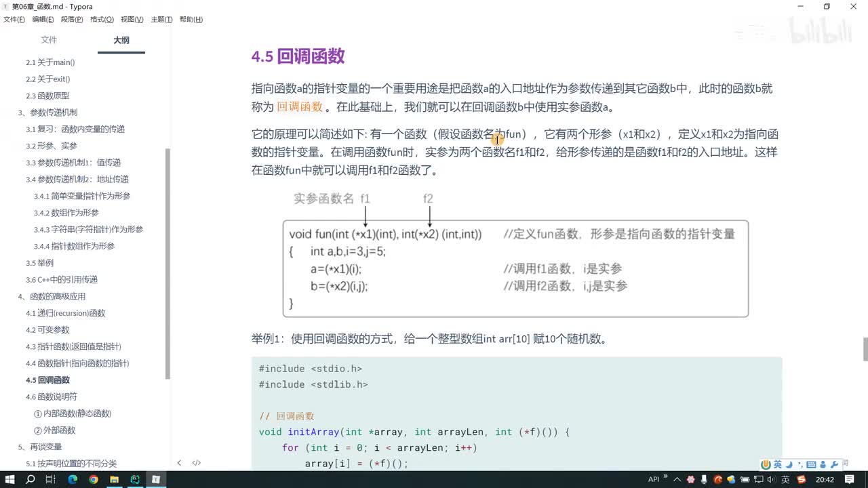This screenshot has height=488, width=868.
Task: Open the volume control tray icon
Action: (771, 479)
